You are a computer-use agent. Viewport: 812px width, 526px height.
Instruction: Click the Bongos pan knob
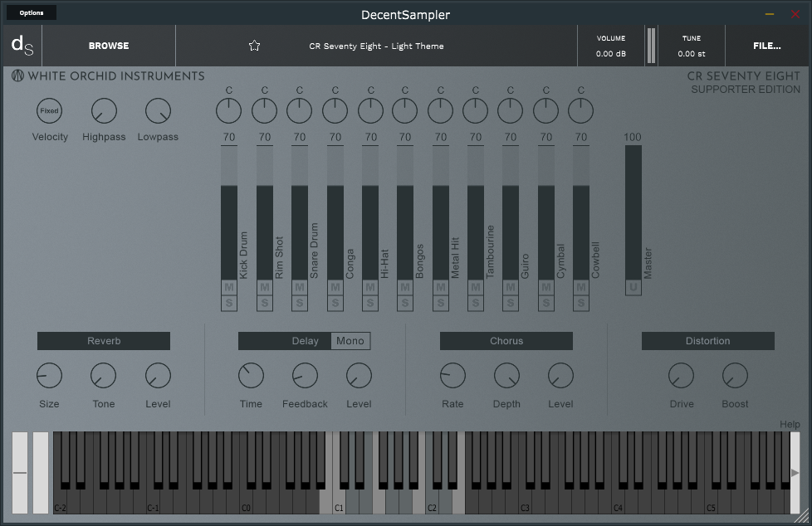pyautogui.click(x=405, y=111)
